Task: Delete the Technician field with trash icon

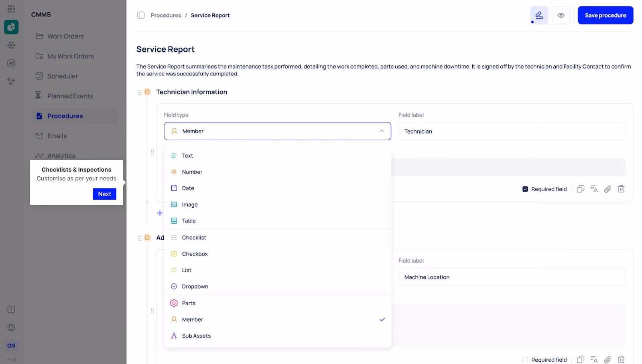Action: tap(621, 189)
